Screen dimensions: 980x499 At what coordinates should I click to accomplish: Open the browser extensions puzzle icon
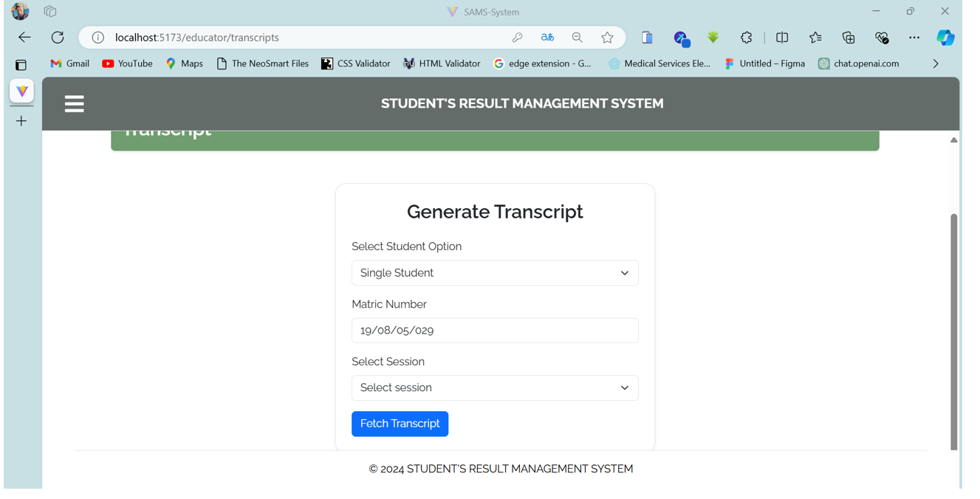tap(746, 38)
